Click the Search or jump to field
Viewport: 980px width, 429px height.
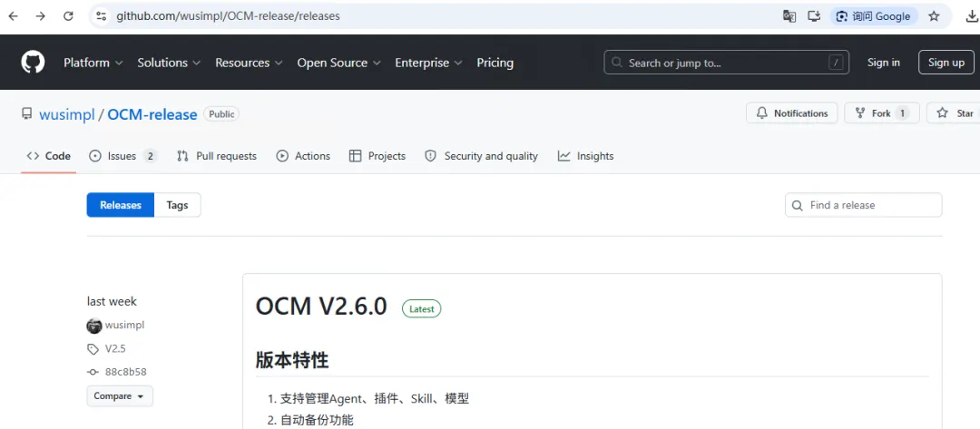pyautogui.click(x=726, y=63)
